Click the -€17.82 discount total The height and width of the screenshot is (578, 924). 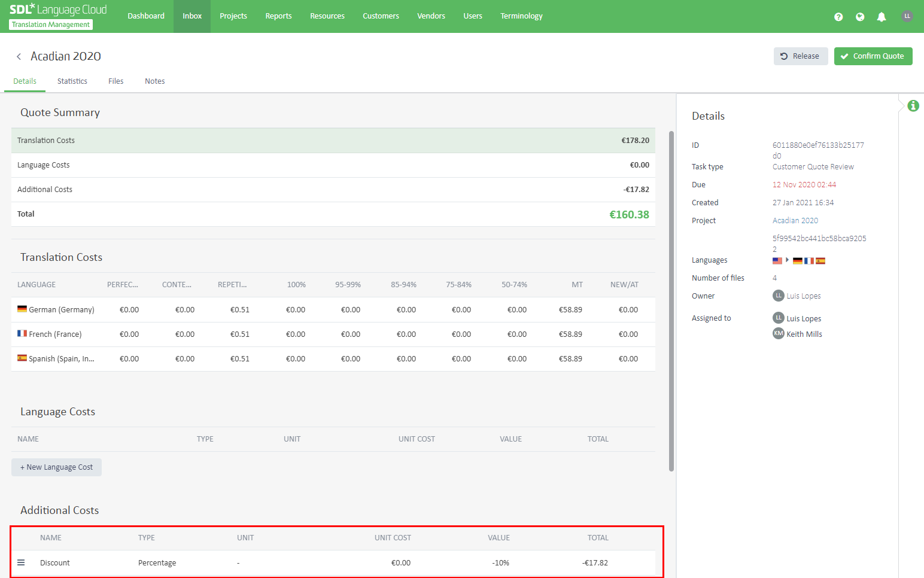click(x=595, y=563)
